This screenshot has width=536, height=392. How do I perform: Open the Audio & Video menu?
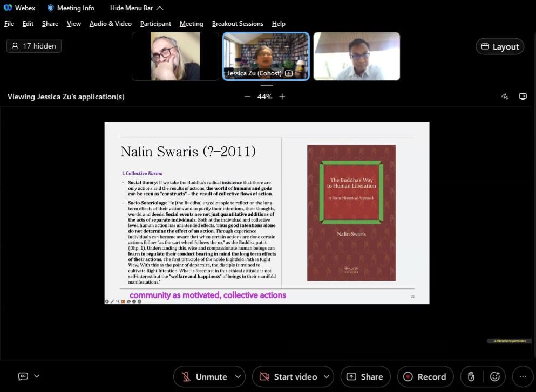tap(110, 24)
